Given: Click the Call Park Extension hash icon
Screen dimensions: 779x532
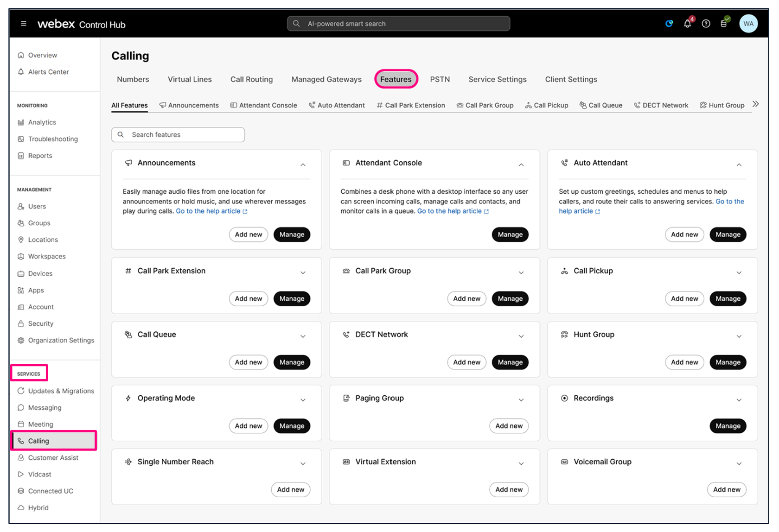Looking at the screenshot, I should pyautogui.click(x=128, y=271).
